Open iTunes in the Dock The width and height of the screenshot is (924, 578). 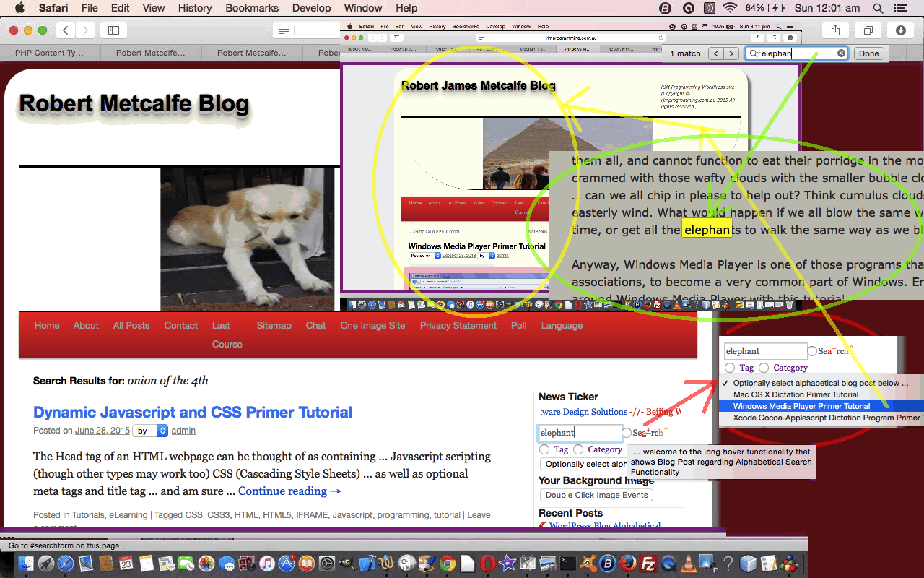pyautogui.click(x=266, y=564)
